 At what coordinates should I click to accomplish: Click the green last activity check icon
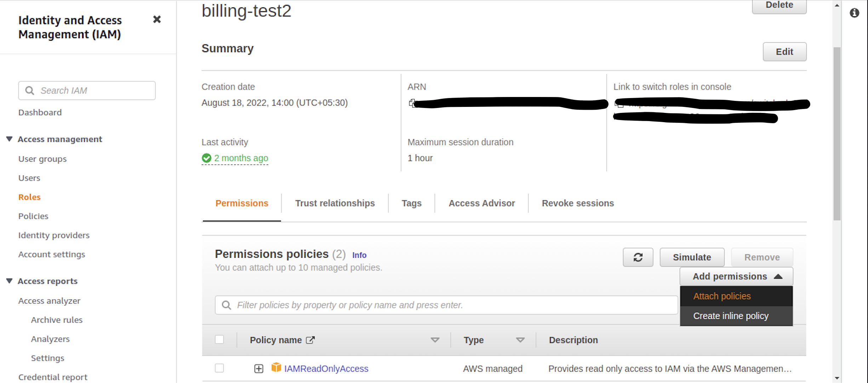tap(206, 158)
